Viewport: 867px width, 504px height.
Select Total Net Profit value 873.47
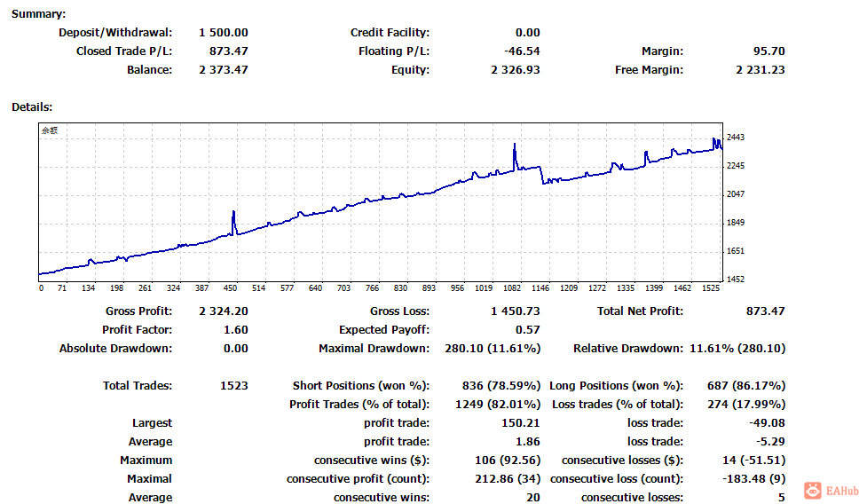point(765,311)
